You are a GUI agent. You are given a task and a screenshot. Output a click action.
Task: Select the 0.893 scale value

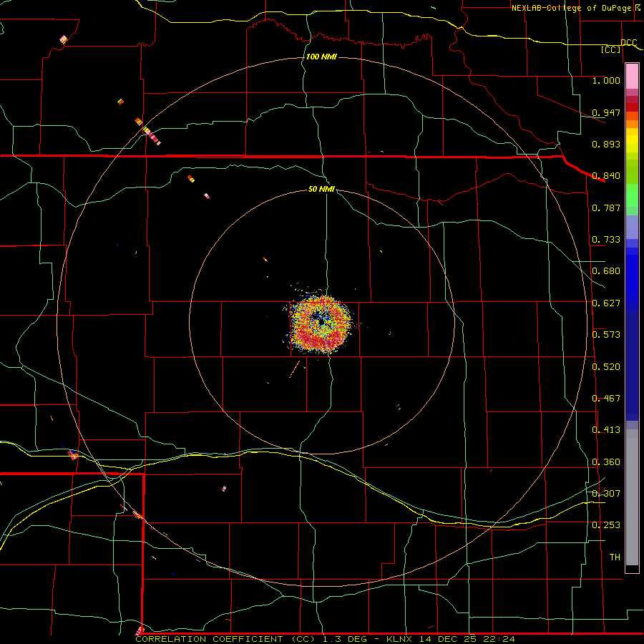pyautogui.click(x=606, y=144)
